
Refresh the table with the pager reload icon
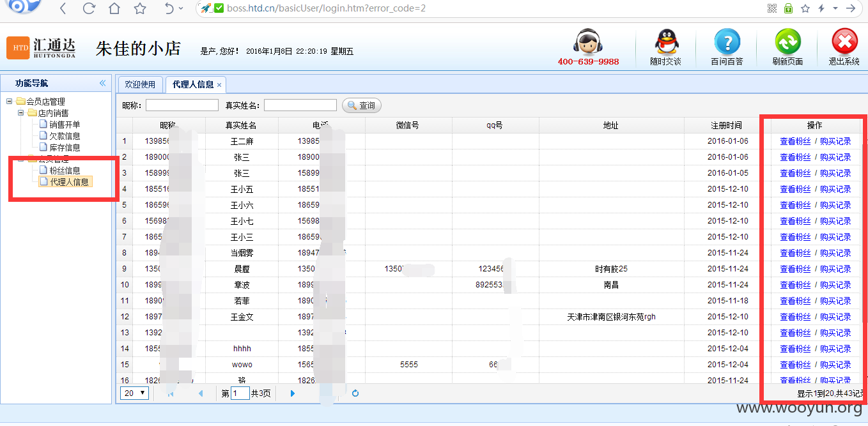[355, 393]
